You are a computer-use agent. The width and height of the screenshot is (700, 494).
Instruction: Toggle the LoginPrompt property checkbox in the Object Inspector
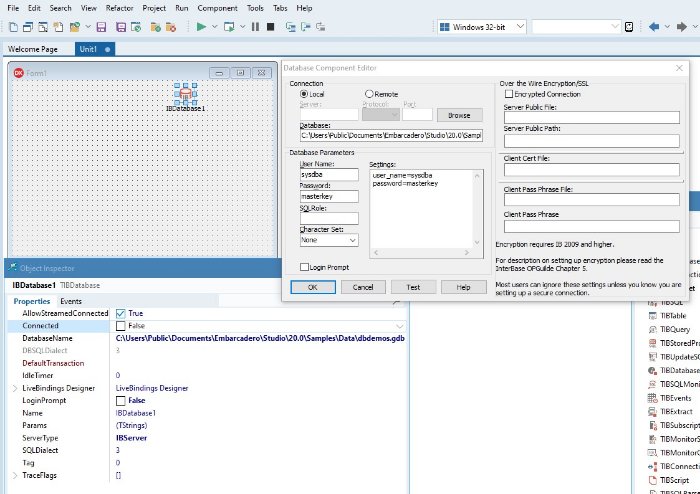click(121, 400)
